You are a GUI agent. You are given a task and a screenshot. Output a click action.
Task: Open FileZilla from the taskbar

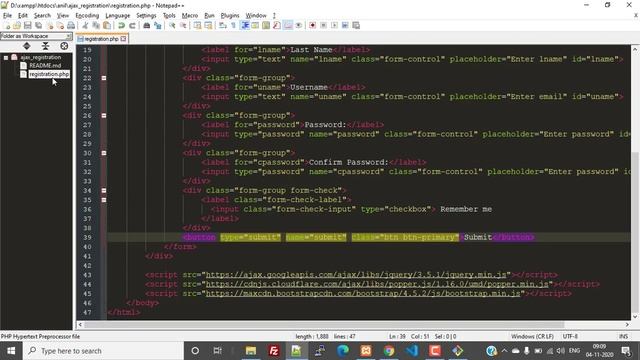[x=274, y=351]
